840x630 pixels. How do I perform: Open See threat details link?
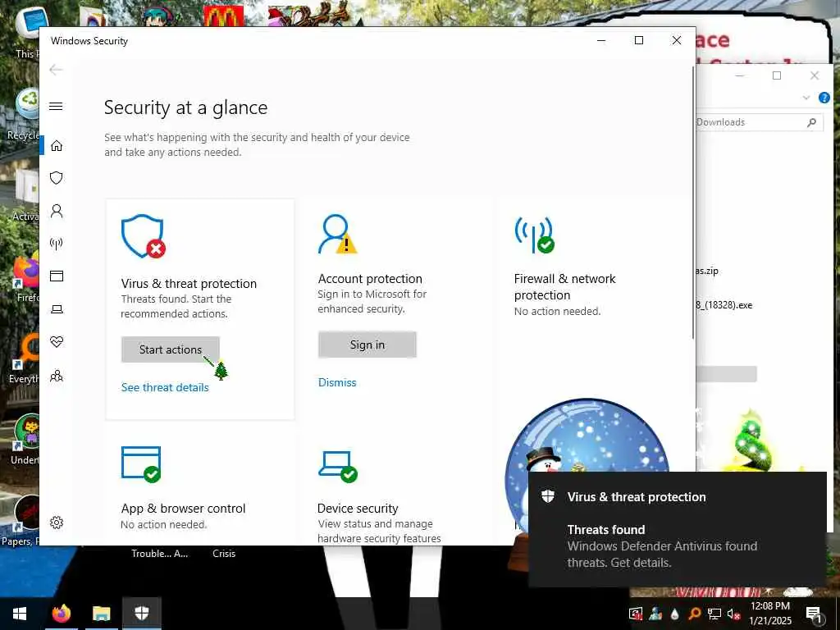click(x=165, y=387)
